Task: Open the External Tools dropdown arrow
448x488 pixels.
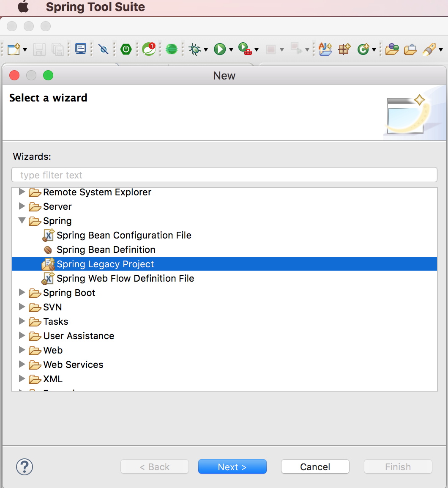Action: point(257,49)
